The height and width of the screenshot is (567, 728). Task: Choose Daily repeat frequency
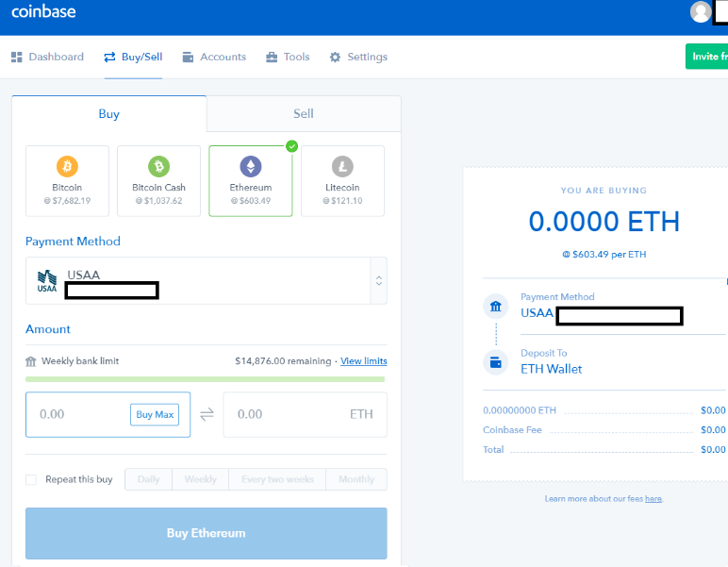[149, 479]
